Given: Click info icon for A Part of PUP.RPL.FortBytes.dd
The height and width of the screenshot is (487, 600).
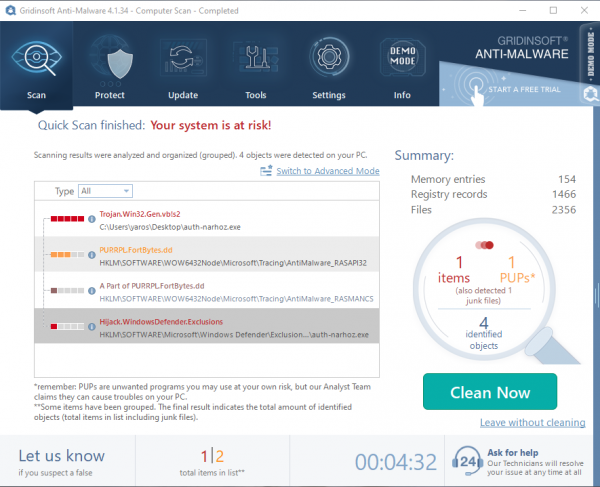Looking at the screenshot, I should 92,291.
